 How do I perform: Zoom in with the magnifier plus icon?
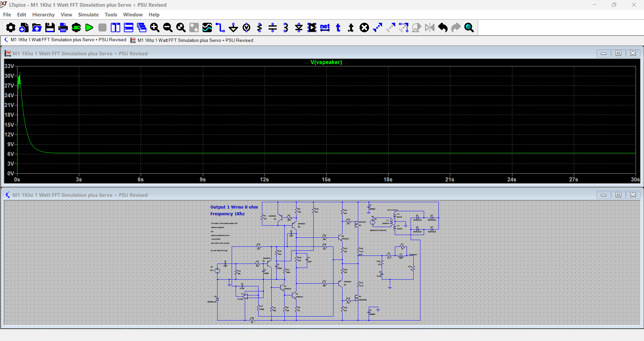(x=155, y=27)
